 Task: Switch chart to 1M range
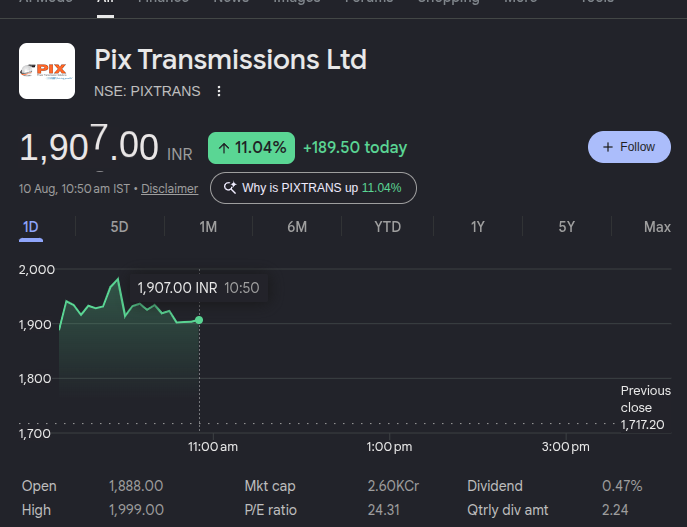(x=208, y=227)
